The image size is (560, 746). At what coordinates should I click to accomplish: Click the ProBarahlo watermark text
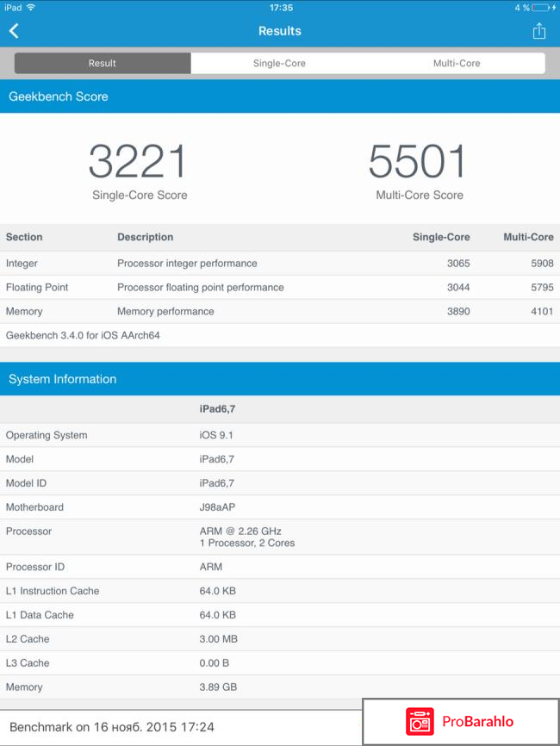pyautogui.click(x=478, y=722)
